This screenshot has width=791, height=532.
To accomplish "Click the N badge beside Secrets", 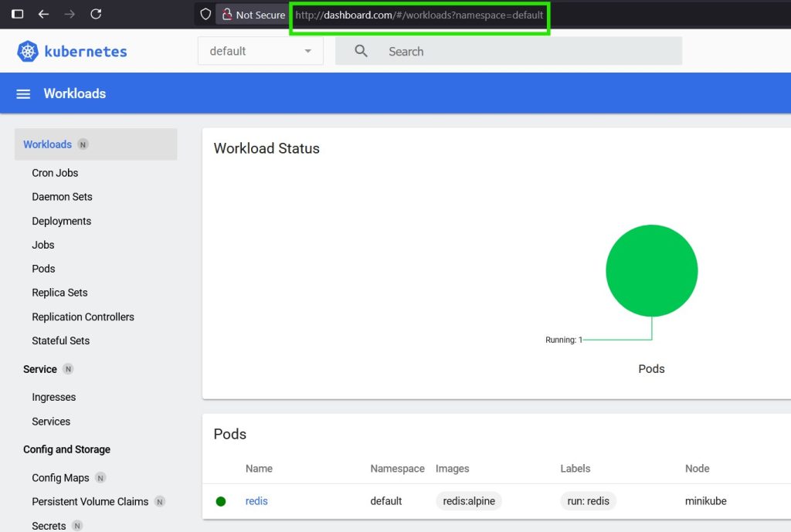I will pyautogui.click(x=77, y=526).
